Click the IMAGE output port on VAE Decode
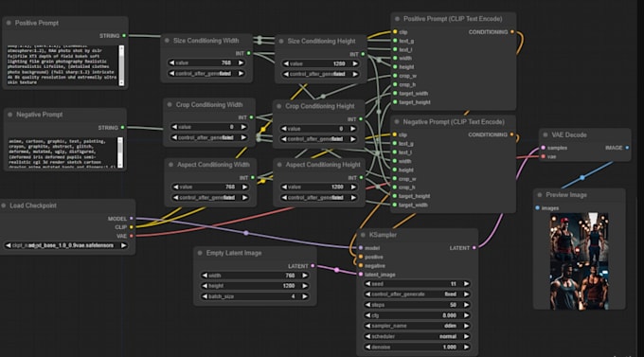This screenshot has width=644, height=357. 627,148
